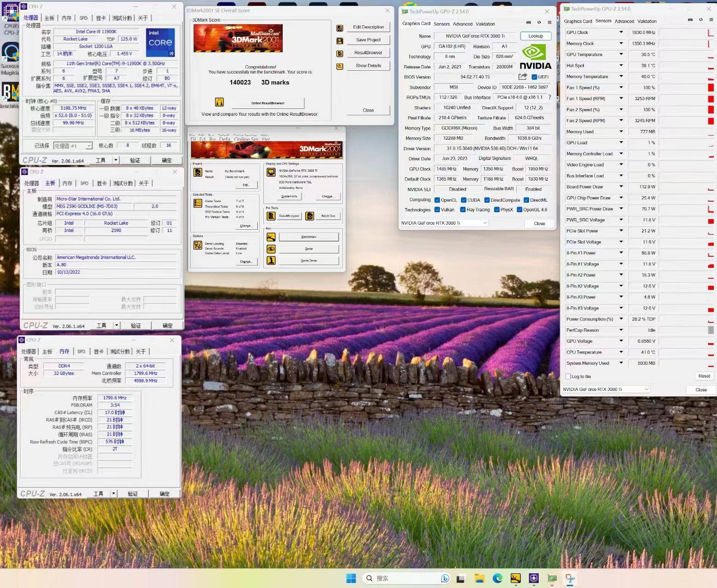Click the Game Demo button
717x588 pixels.
(x=309, y=260)
